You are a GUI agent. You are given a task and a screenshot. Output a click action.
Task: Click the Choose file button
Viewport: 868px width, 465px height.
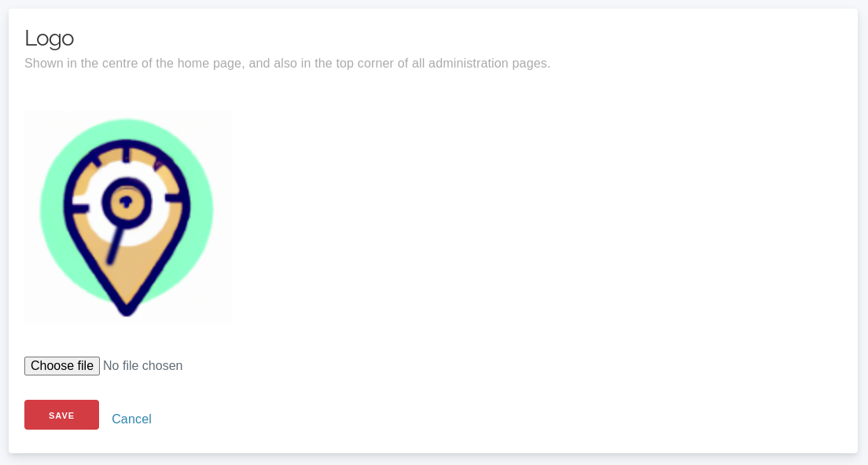point(62,366)
